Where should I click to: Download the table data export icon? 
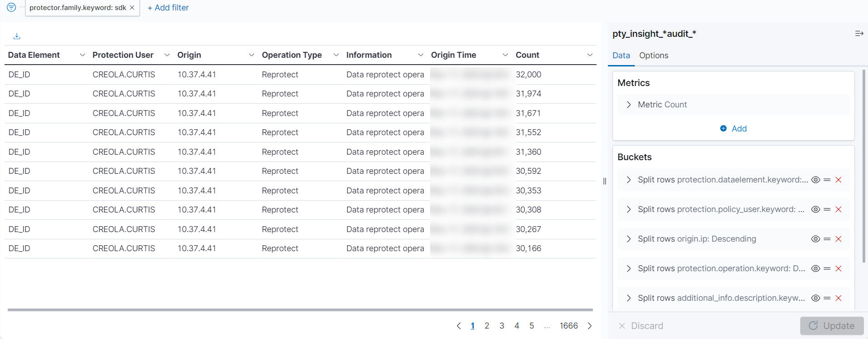[17, 36]
